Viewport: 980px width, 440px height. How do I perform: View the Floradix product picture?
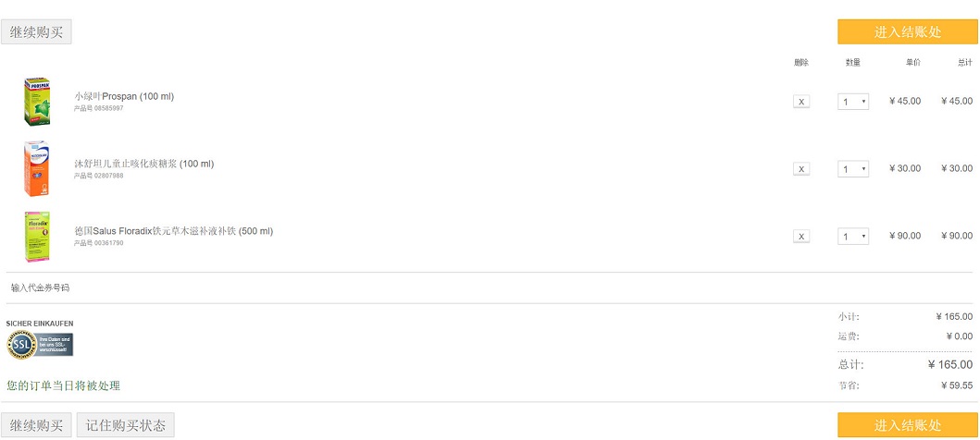coord(37,237)
